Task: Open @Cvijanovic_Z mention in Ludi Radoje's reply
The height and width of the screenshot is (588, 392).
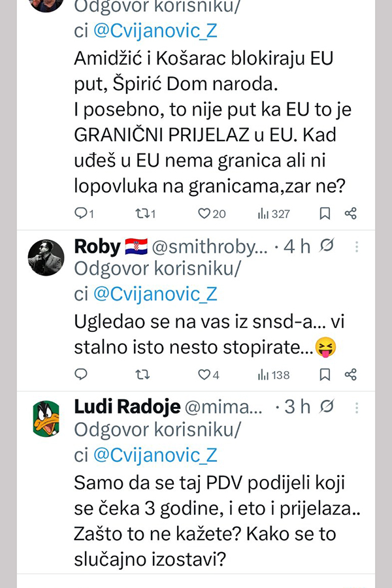Action: 155,455
